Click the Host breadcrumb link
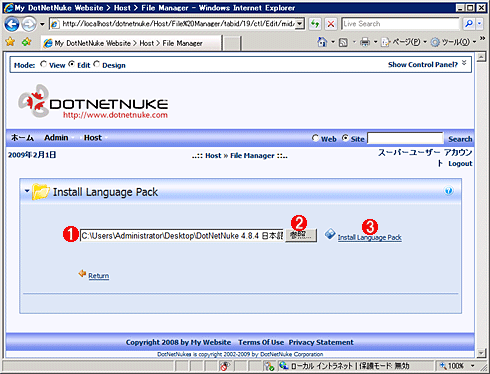The height and width of the screenshot is (374, 490). click(213, 156)
